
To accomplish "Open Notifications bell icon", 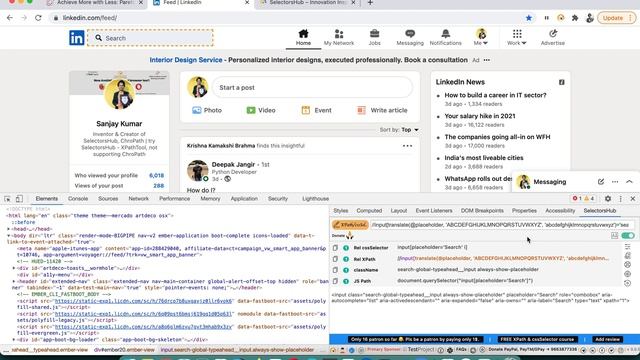I will [x=445, y=34].
